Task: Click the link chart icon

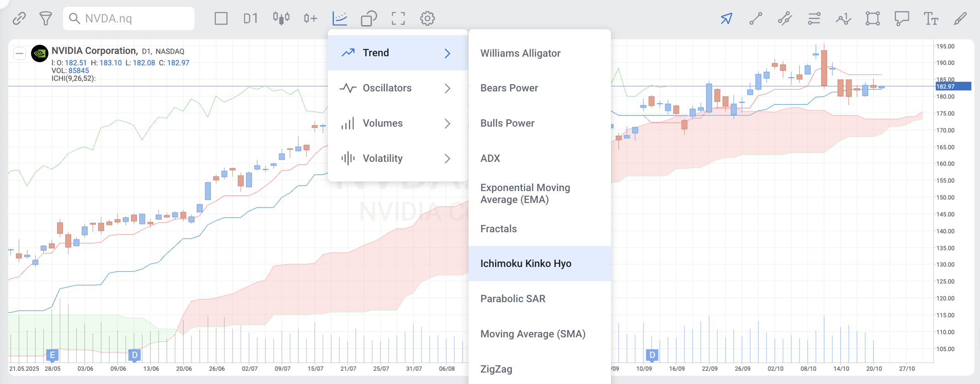Action: coord(19,19)
